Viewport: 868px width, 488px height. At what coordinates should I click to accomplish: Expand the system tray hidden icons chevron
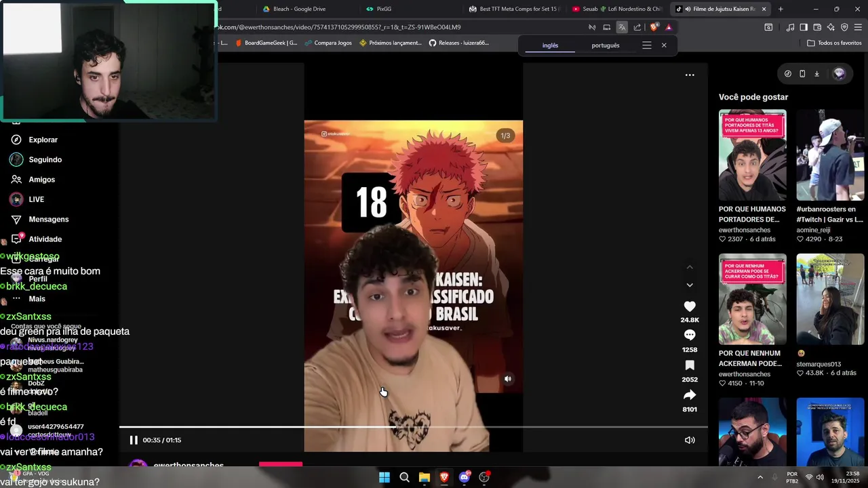click(x=759, y=477)
